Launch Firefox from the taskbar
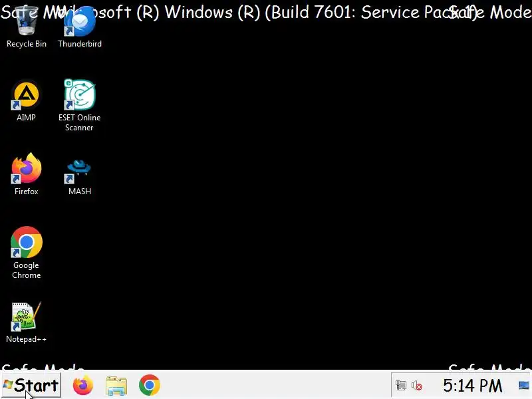Viewport: 532px width, 399px height. (82, 385)
